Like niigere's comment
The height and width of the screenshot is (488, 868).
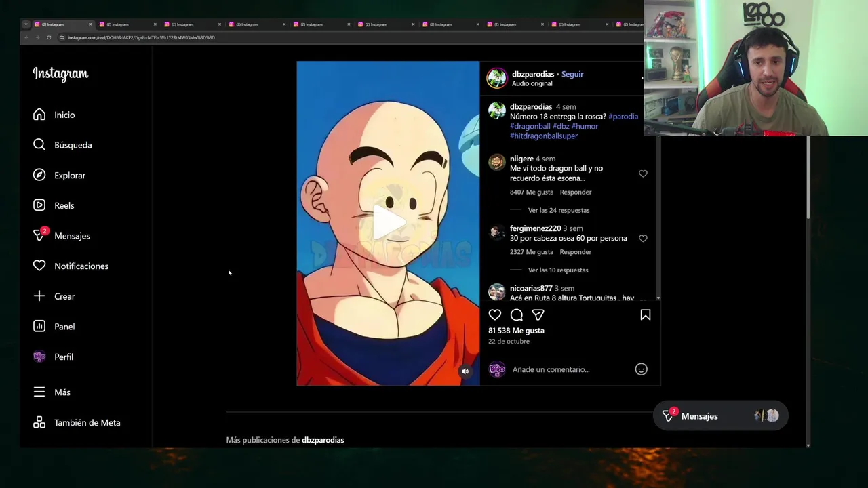(643, 174)
